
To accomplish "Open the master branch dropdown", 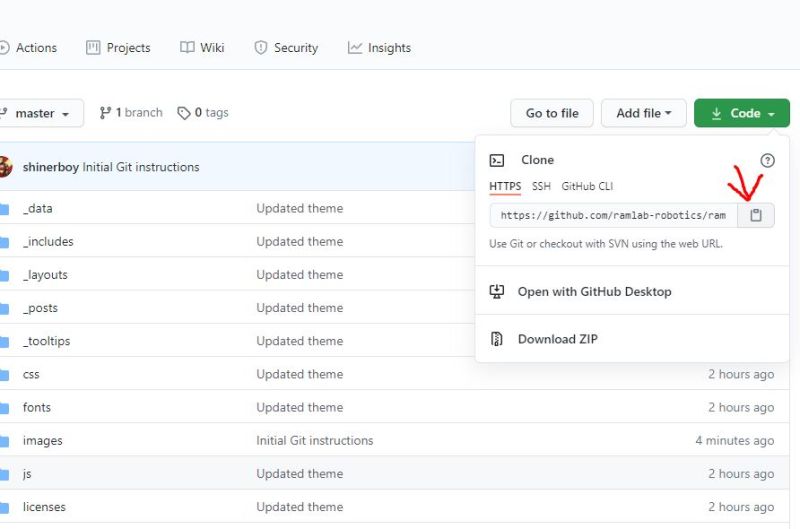I will click(x=41, y=113).
